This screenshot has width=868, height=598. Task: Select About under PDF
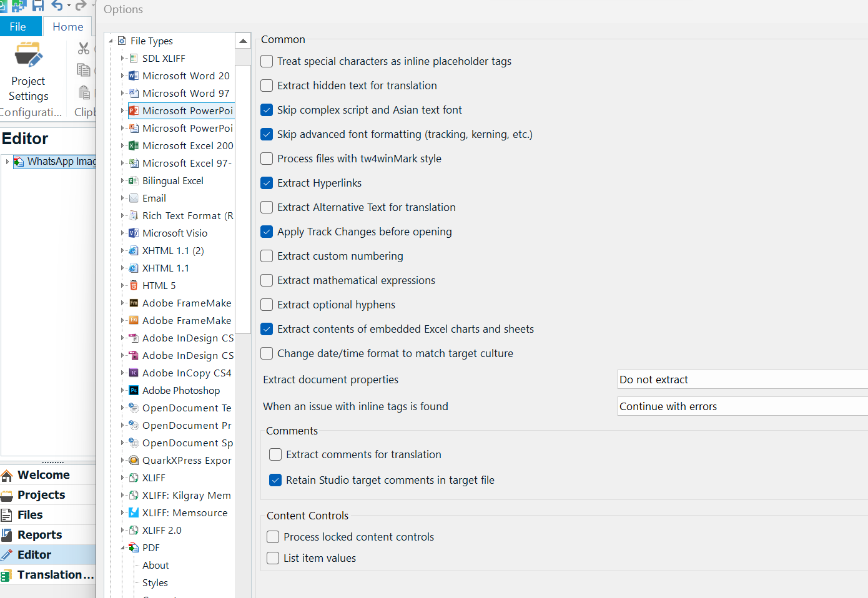click(155, 565)
